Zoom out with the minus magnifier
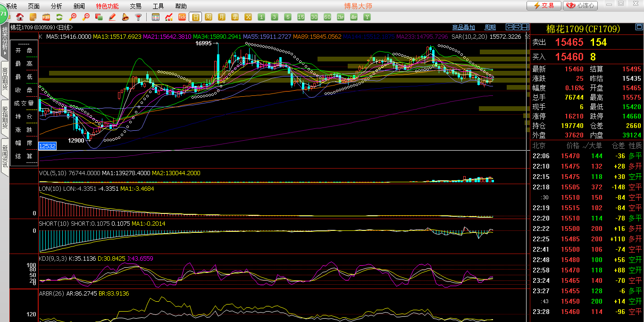The image size is (644, 322). click(86, 17)
